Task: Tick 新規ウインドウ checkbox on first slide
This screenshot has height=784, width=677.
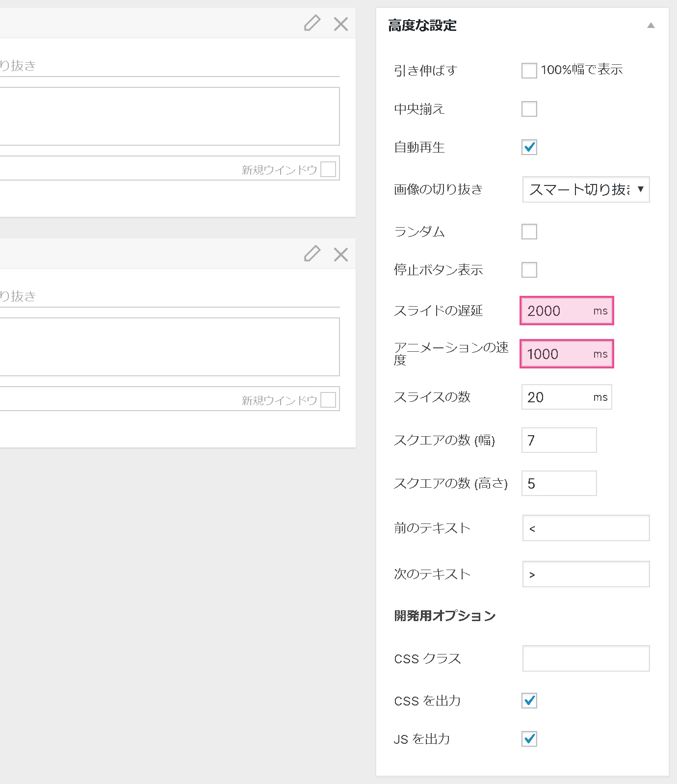Action: click(x=328, y=169)
